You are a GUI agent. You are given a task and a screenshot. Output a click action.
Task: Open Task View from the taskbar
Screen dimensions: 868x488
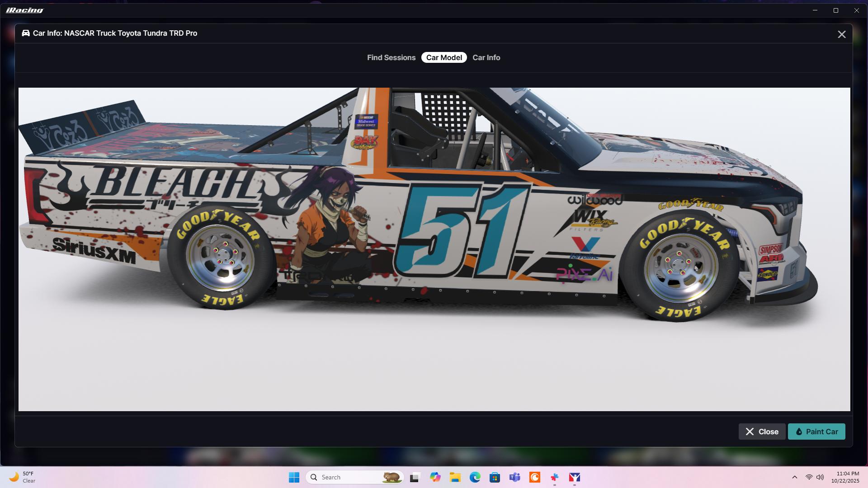click(x=415, y=477)
